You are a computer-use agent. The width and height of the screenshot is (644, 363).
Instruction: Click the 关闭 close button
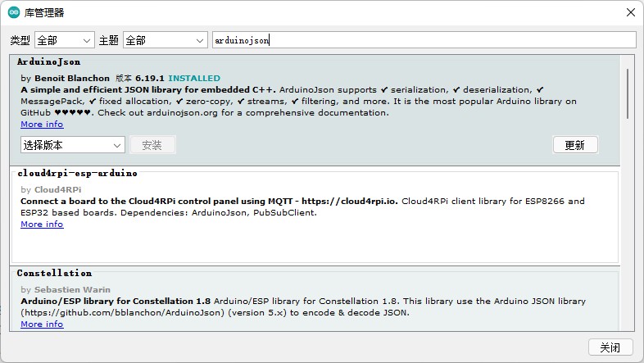pyautogui.click(x=610, y=347)
